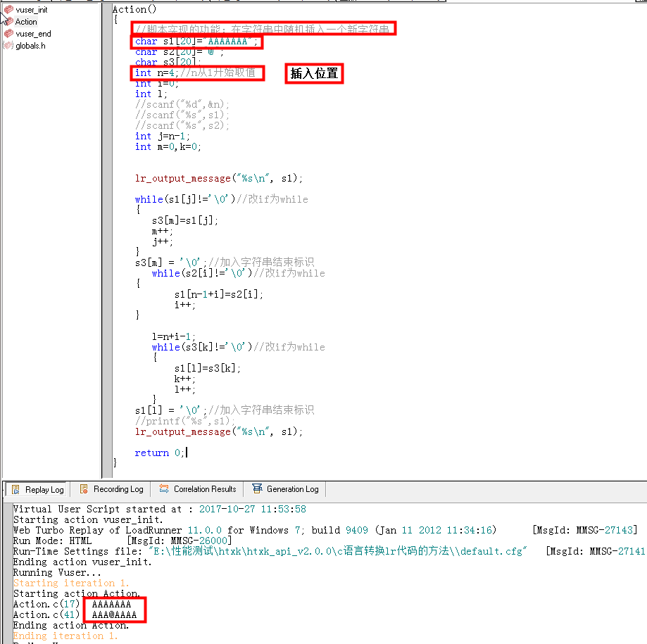Switch to the Correlation Results tab

click(x=198, y=489)
